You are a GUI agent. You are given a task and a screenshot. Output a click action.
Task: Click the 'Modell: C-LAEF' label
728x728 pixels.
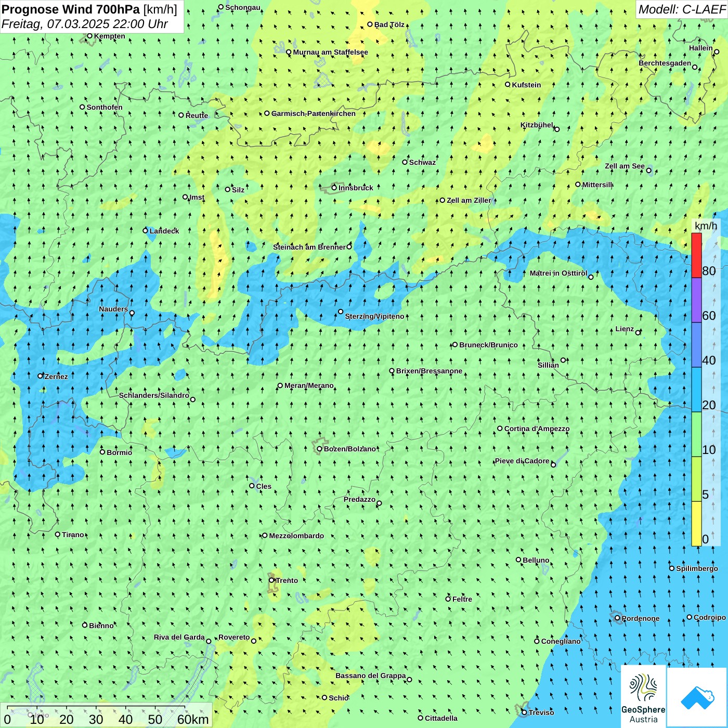coord(682,9)
